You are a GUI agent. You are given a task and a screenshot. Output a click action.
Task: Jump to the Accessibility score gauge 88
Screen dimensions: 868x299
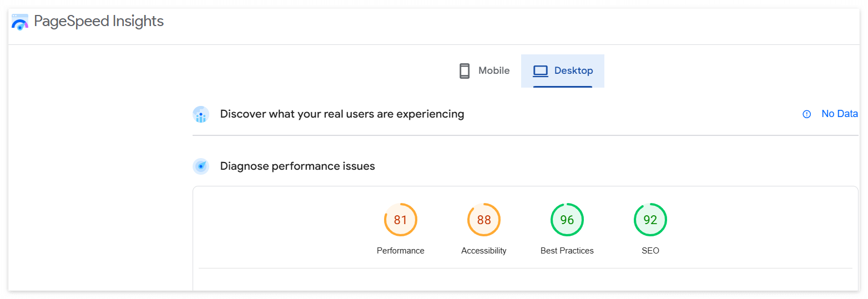484,220
